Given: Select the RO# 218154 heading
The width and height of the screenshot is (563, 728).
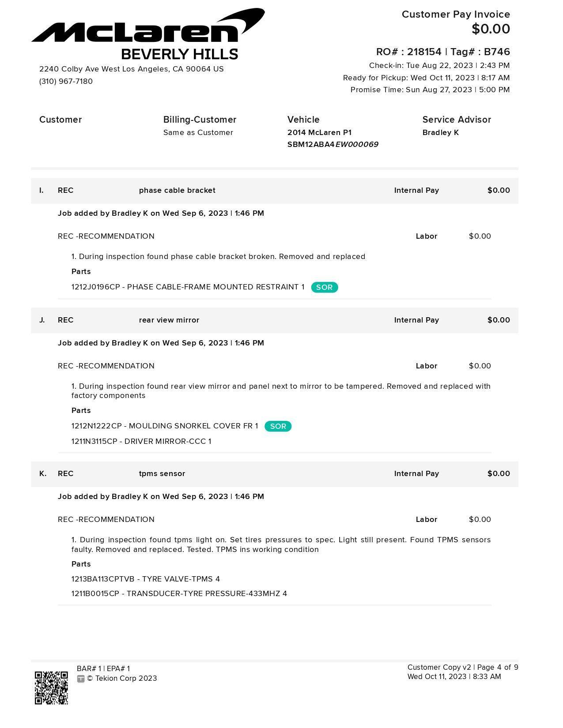Looking at the screenshot, I should [442, 52].
